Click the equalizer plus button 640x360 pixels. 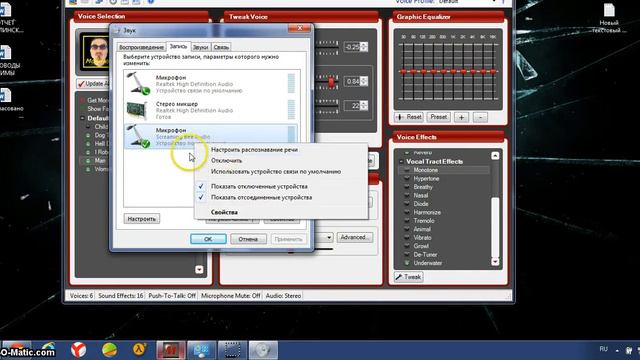tap(461, 118)
